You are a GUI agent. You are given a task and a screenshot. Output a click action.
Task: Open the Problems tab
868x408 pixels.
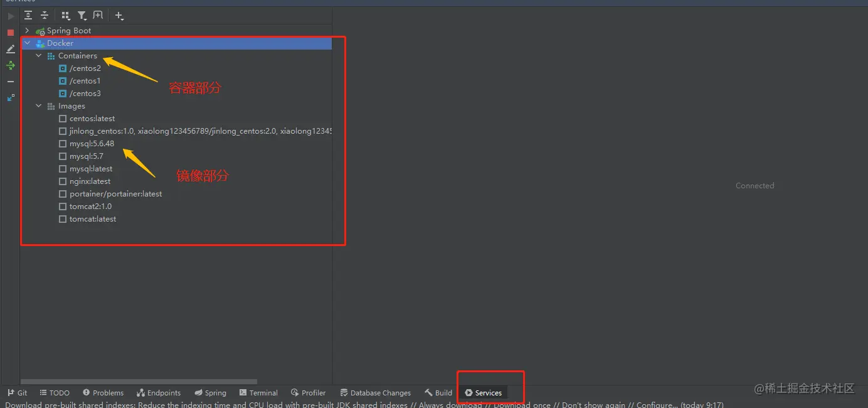tap(103, 393)
